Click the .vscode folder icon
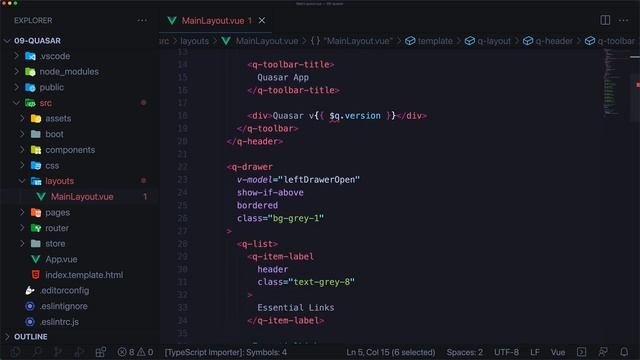This screenshot has height=360, width=640. 30,56
